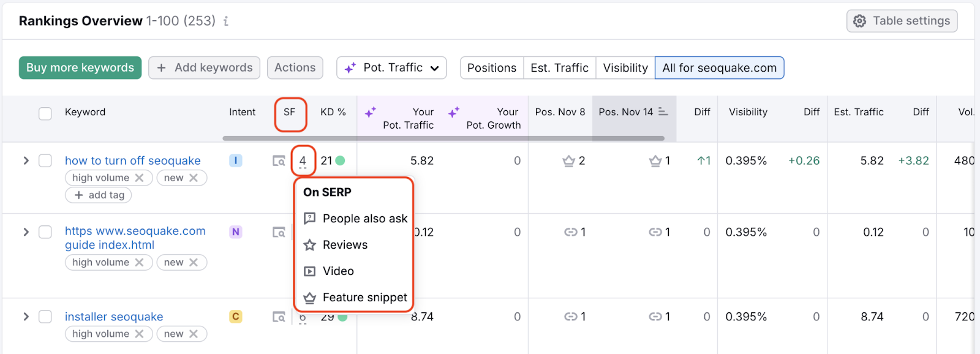Open the installer seoquake keyword link
The width and height of the screenshot is (980, 354).
114,317
